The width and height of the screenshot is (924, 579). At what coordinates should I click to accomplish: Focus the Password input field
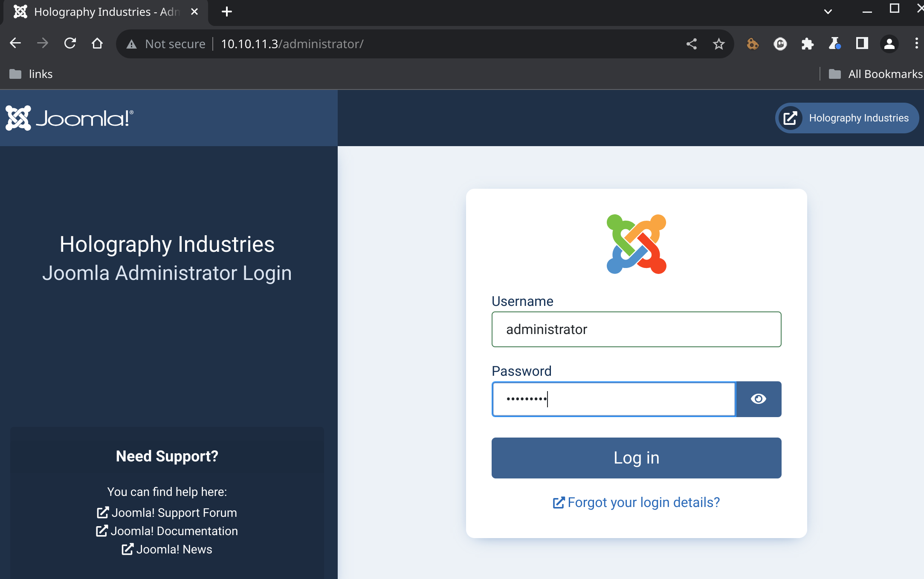tap(614, 399)
